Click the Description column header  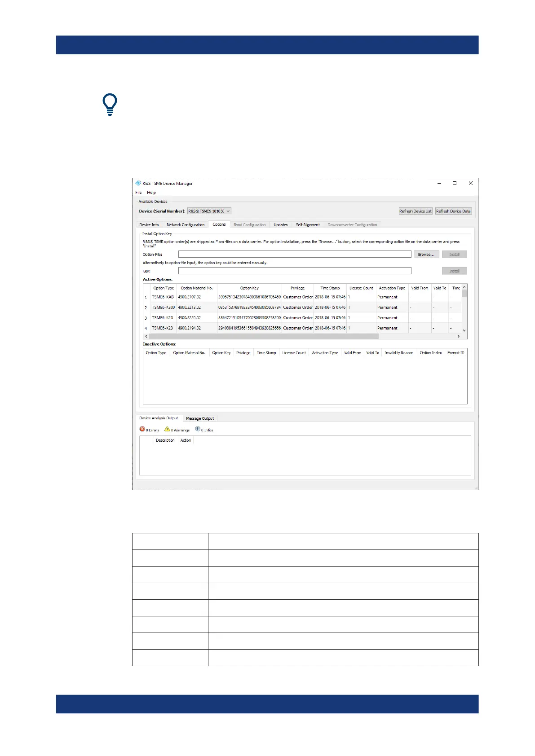pyautogui.click(x=165, y=440)
